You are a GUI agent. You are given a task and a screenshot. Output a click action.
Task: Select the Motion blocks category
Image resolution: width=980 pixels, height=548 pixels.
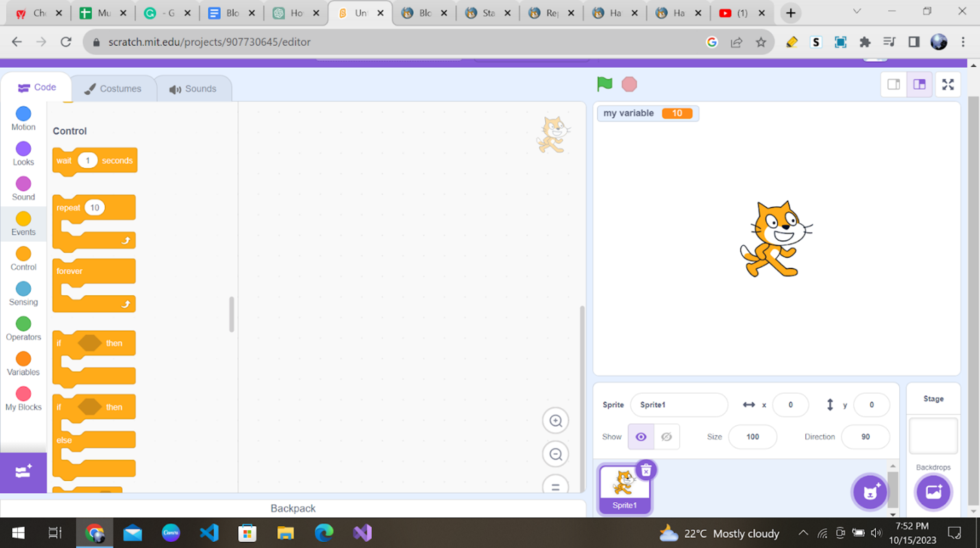pos(23,119)
